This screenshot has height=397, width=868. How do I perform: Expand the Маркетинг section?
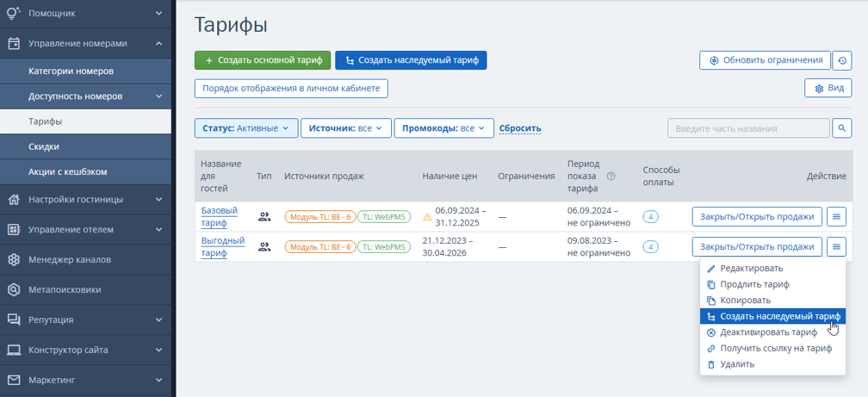coord(158,380)
